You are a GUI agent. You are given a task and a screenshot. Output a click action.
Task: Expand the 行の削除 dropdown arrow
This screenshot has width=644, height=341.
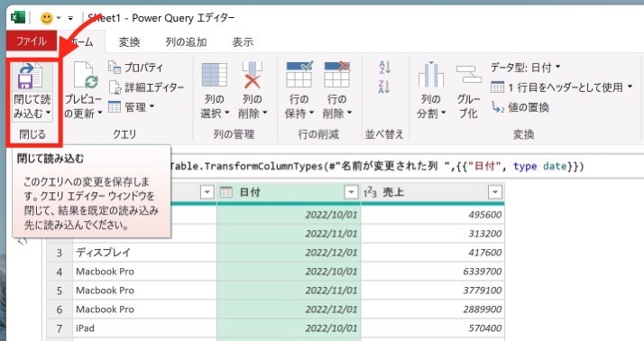tap(350, 113)
